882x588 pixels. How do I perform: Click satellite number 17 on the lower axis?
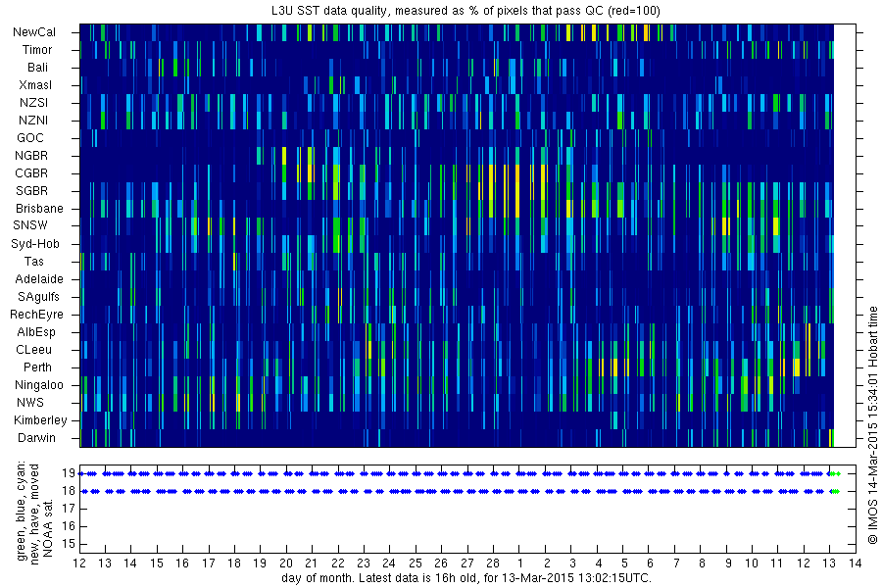69,509
